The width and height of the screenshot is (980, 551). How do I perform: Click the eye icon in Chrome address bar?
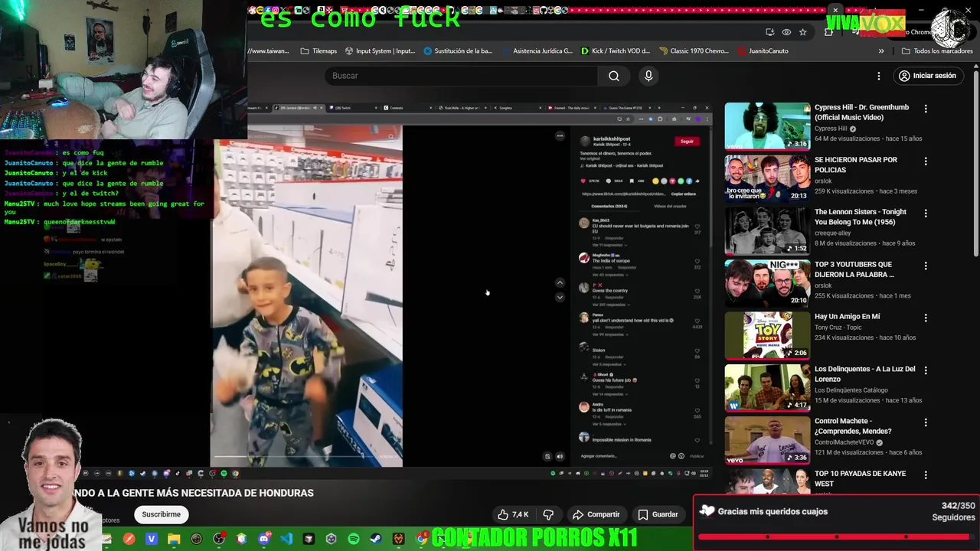pyautogui.click(x=786, y=32)
